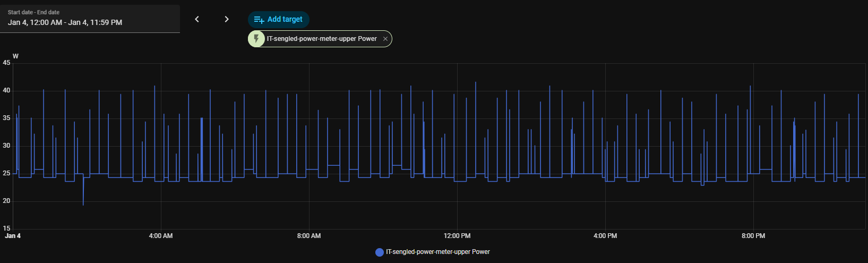Image resolution: width=868 pixels, height=263 pixels.
Task: Click the 4:00 AM time axis label
Action: (160, 236)
